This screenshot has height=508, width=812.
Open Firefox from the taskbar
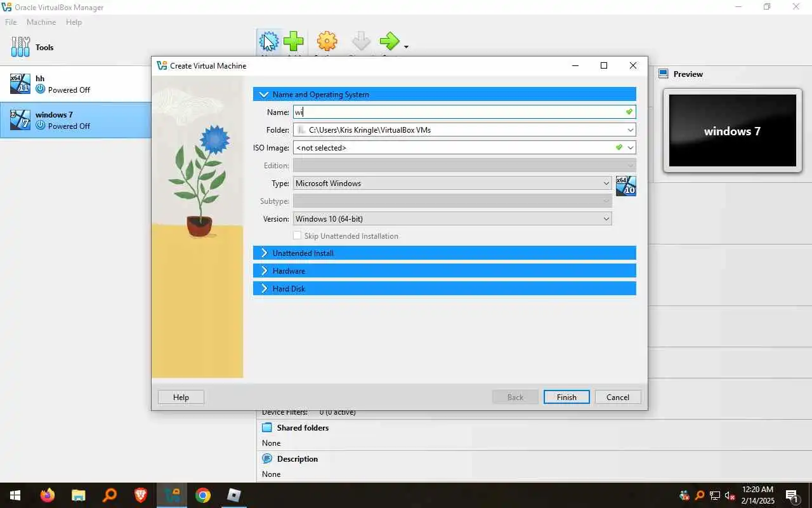pos(48,495)
